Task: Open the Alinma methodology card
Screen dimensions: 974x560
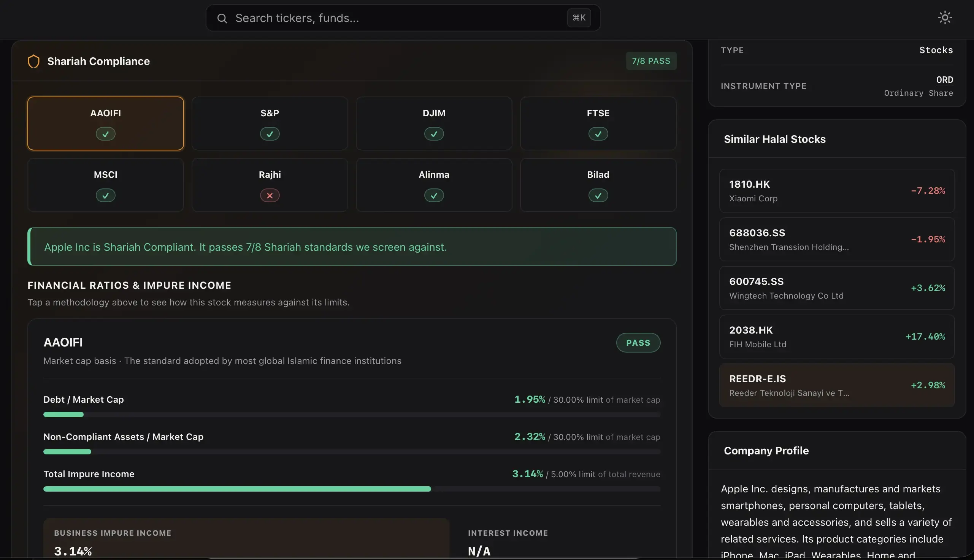Action: [x=434, y=185]
